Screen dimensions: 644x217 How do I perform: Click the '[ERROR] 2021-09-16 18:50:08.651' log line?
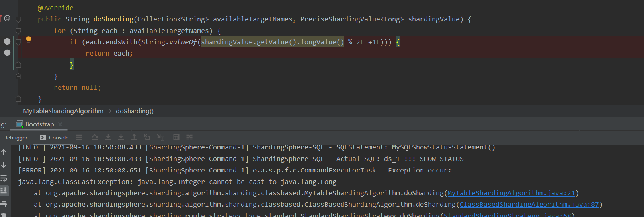coord(235,170)
